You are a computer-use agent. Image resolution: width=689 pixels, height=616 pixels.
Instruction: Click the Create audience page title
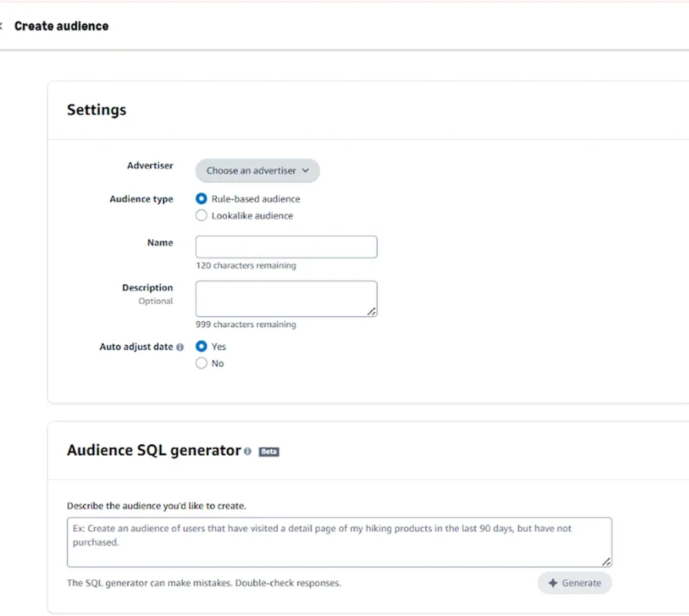tap(62, 25)
